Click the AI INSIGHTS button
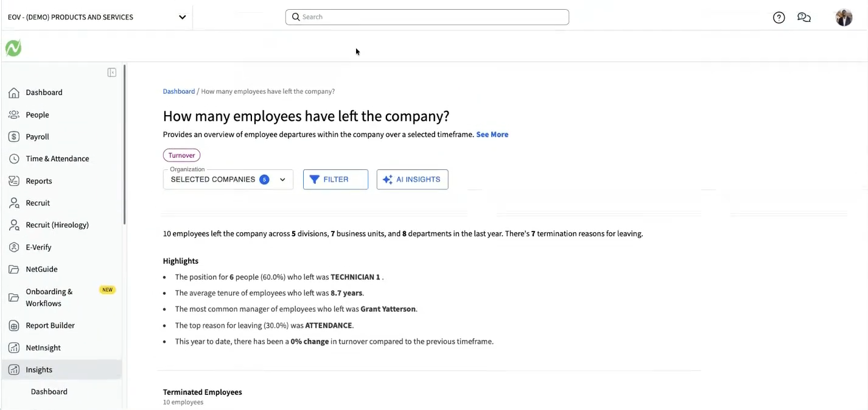The width and height of the screenshot is (868, 410). (412, 179)
